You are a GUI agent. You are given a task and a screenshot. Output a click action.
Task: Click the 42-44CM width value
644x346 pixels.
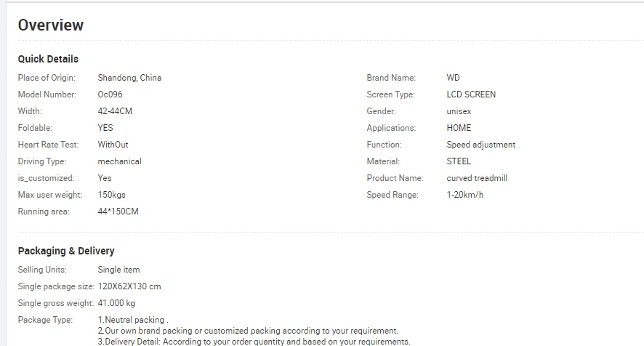tap(115, 111)
